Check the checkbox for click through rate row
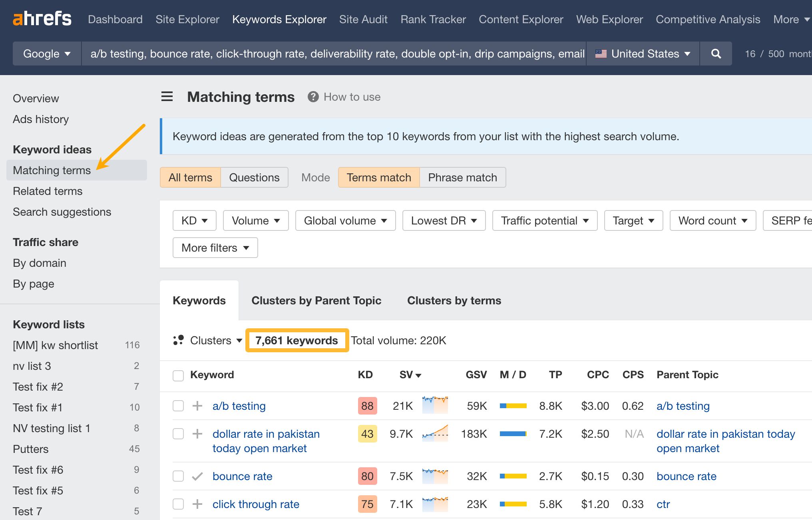812x520 pixels. click(178, 504)
